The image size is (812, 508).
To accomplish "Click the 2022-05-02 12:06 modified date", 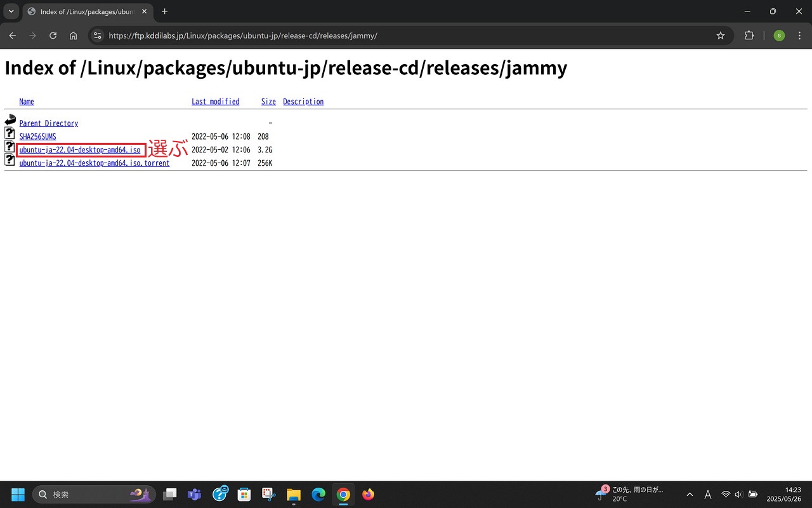I will coord(221,150).
